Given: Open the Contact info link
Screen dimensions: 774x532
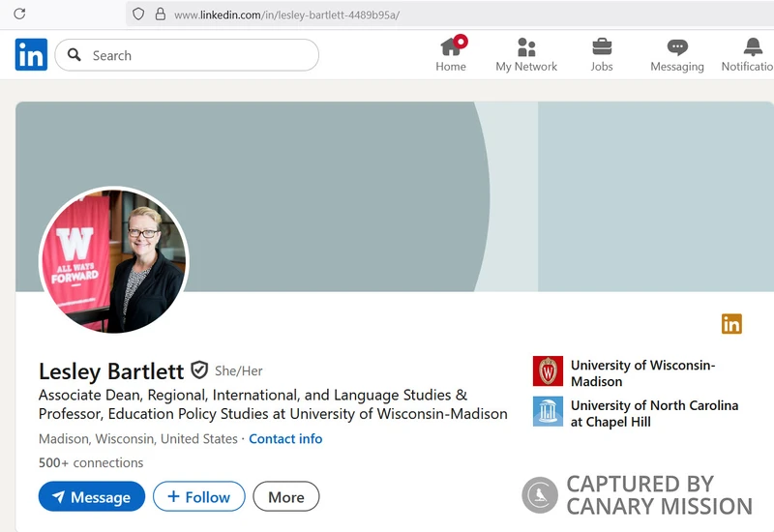Looking at the screenshot, I should pyautogui.click(x=285, y=439).
